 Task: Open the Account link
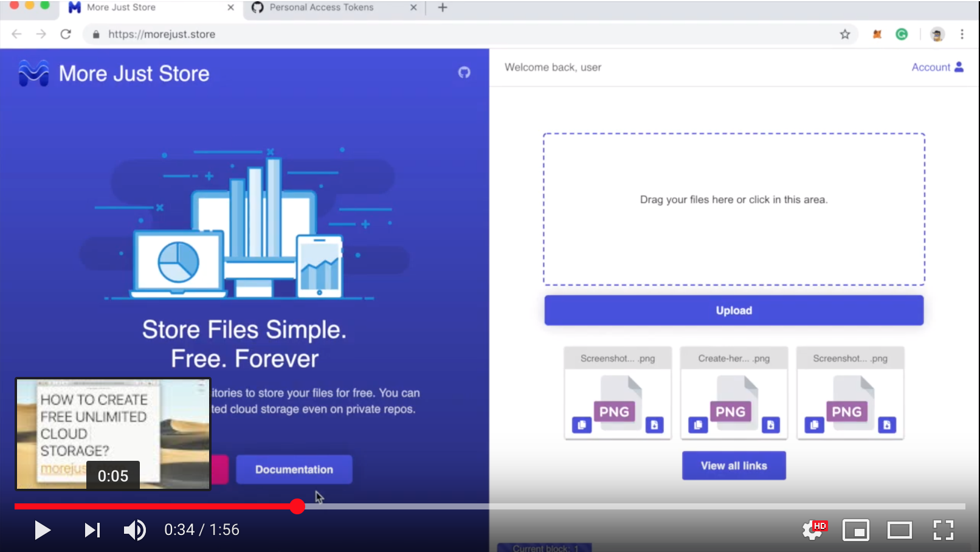coord(937,67)
